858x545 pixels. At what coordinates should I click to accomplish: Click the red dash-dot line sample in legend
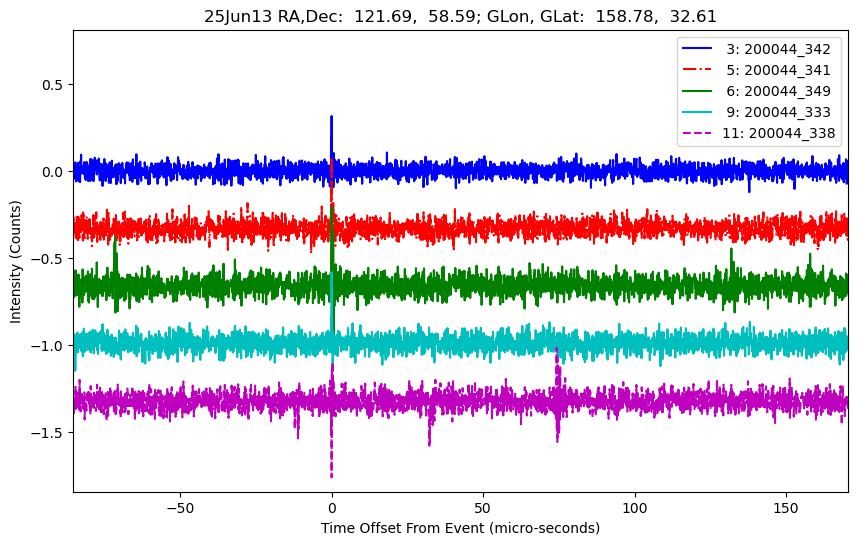[697, 69]
